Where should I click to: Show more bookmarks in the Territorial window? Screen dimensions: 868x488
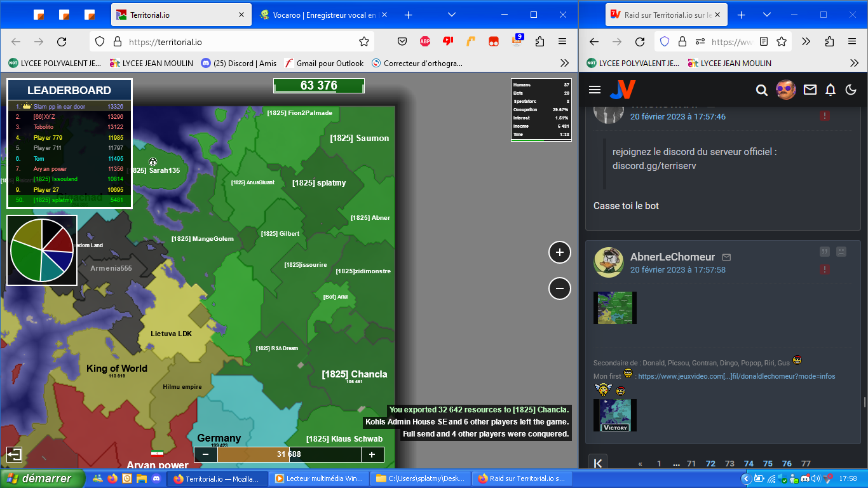[x=564, y=63]
